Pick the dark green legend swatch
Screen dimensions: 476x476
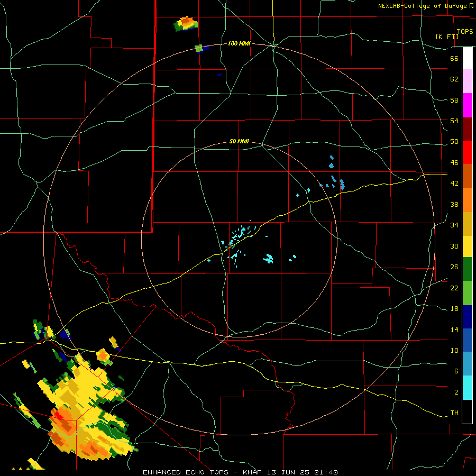pyautogui.click(x=467, y=269)
